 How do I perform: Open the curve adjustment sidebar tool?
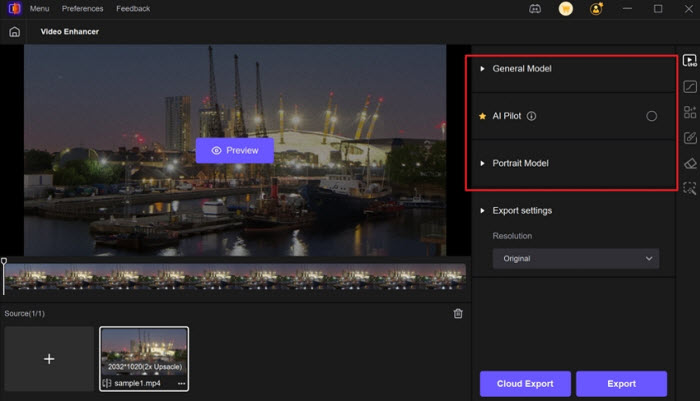point(690,86)
